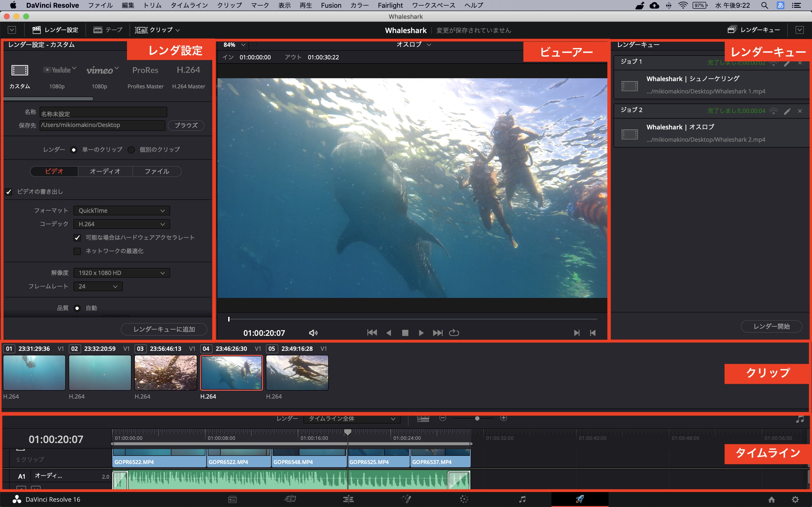
Task: Switch to the Color page icon
Action: pos(464,499)
